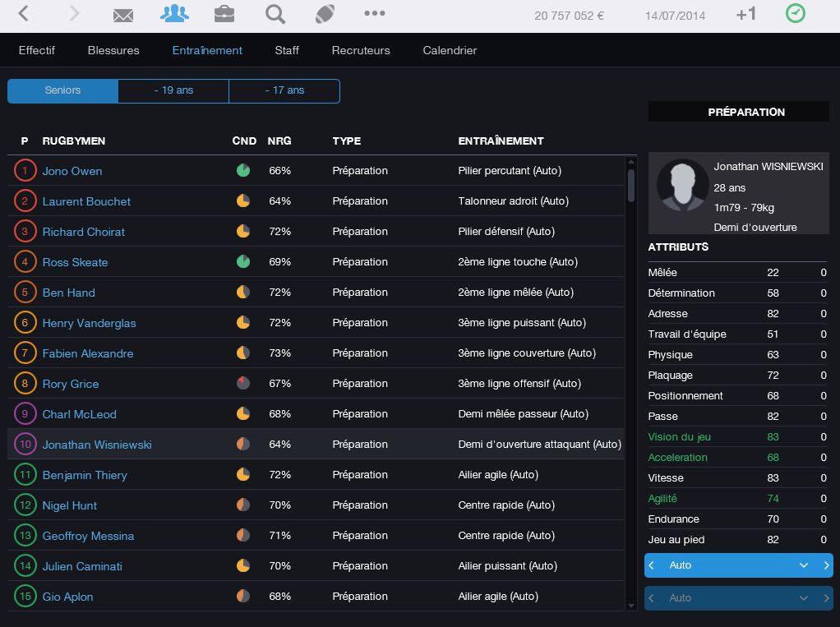The image size is (840, 627).
Task: Select the Seniors squad toggle
Action: 62,90
